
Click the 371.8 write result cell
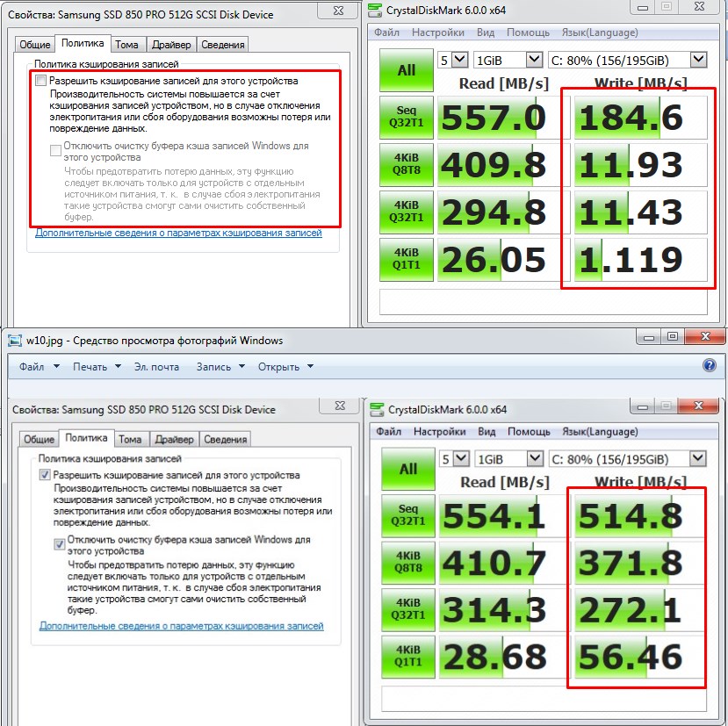(x=640, y=562)
